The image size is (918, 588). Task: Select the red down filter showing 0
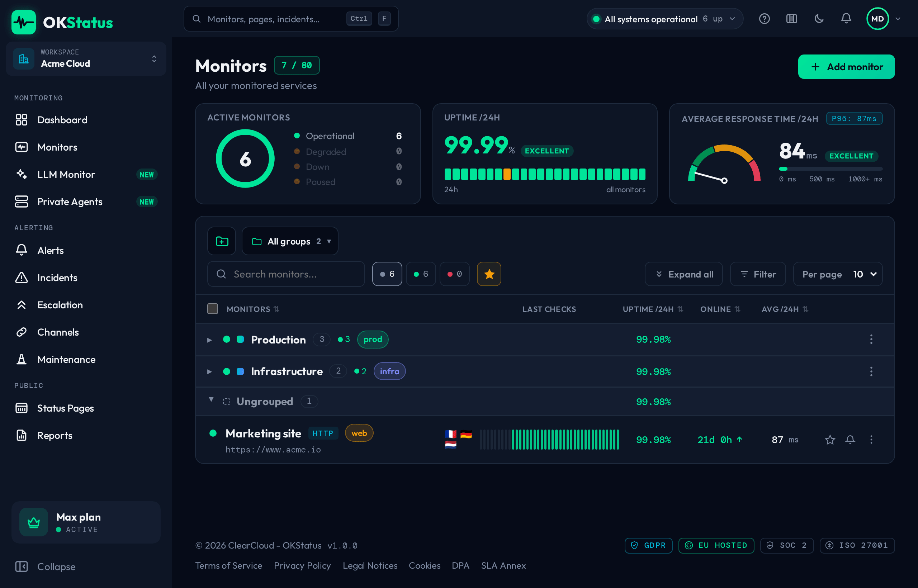[x=454, y=274]
